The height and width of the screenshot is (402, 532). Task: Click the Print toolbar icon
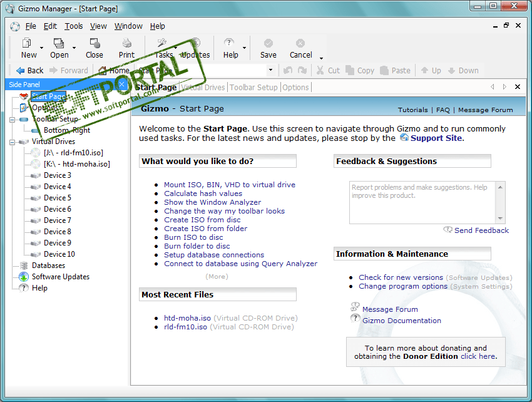(x=127, y=43)
